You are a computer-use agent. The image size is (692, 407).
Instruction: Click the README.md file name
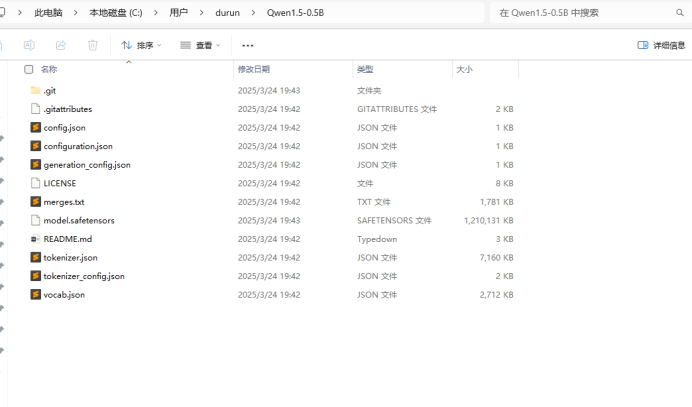pos(68,239)
